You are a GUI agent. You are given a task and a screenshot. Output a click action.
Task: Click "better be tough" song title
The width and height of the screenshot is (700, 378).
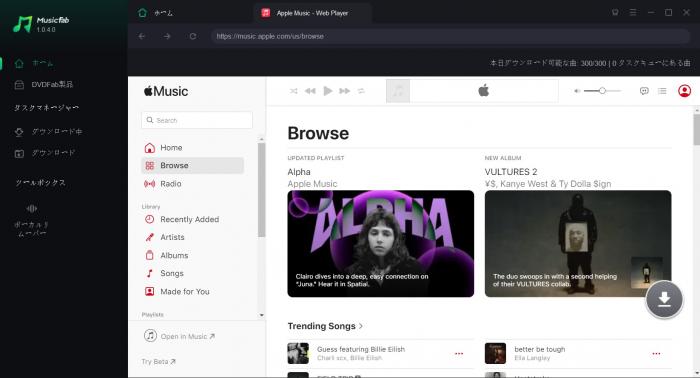point(540,349)
